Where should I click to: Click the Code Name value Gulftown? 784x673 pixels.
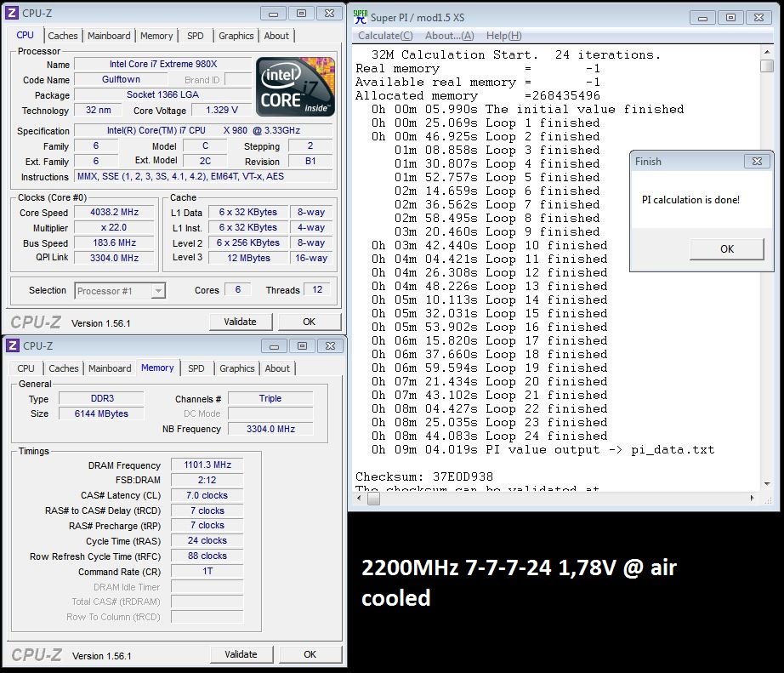(x=121, y=80)
